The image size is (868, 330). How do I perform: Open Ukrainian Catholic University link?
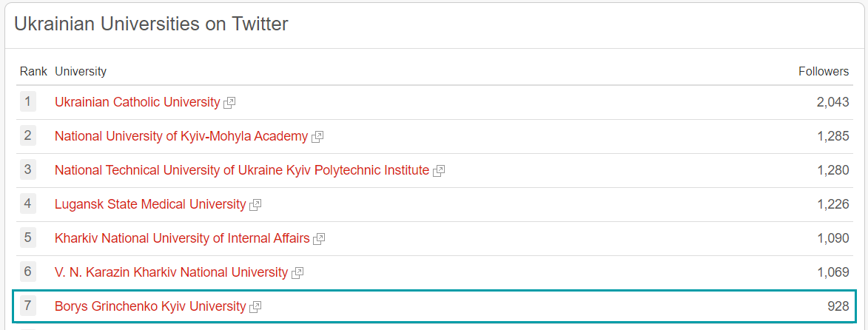click(x=137, y=102)
